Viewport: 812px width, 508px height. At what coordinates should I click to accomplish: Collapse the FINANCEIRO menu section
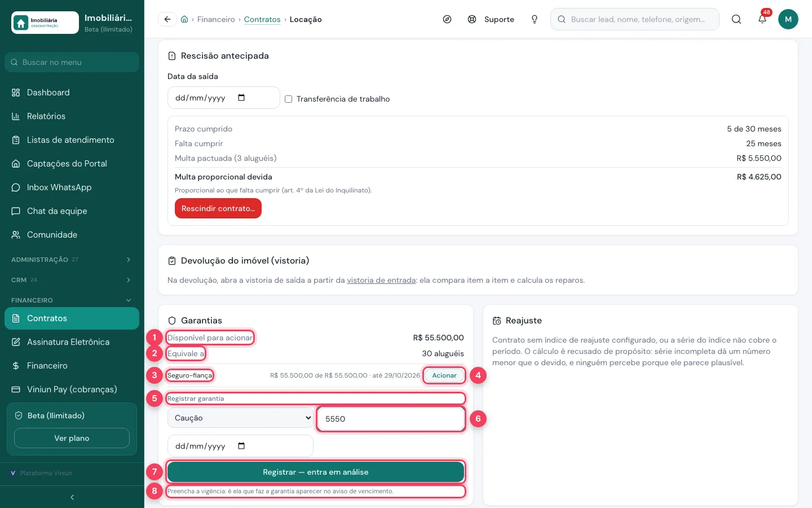pos(72,300)
